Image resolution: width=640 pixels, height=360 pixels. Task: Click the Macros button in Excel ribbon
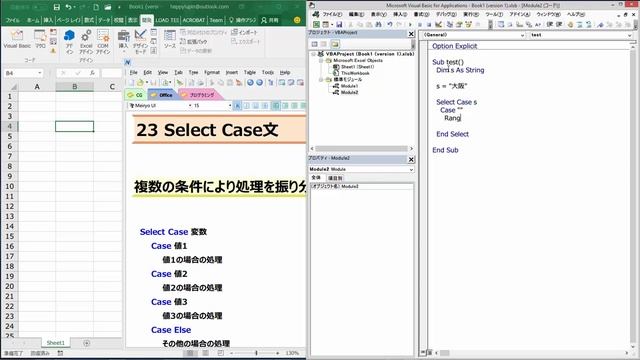pyautogui.click(x=40, y=40)
